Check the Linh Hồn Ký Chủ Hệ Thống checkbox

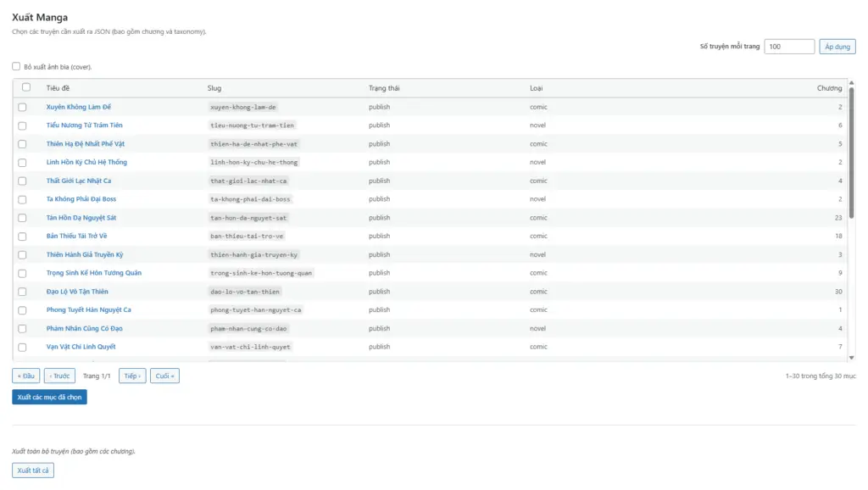tap(22, 163)
